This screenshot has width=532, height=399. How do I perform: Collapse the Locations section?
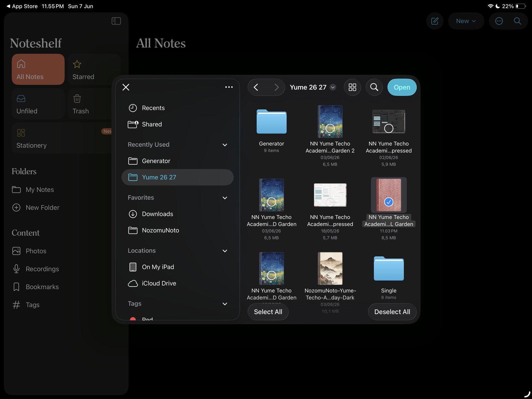tap(225, 251)
